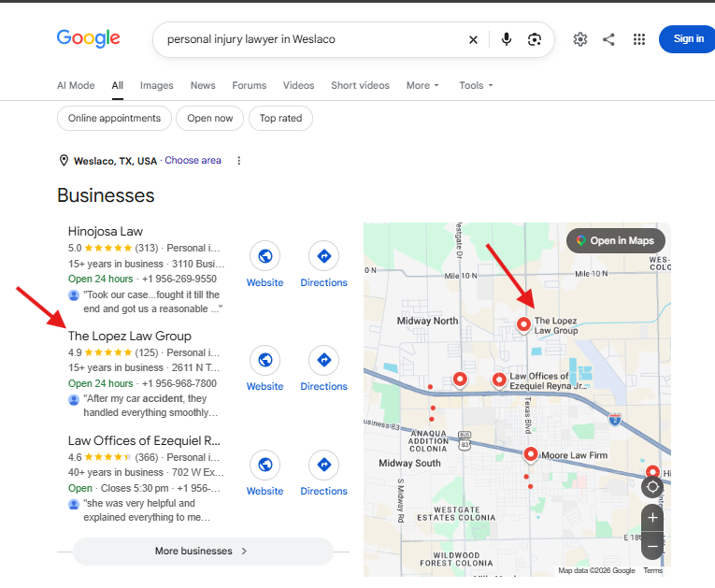Toggle the Open now filter chip

[209, 118]
